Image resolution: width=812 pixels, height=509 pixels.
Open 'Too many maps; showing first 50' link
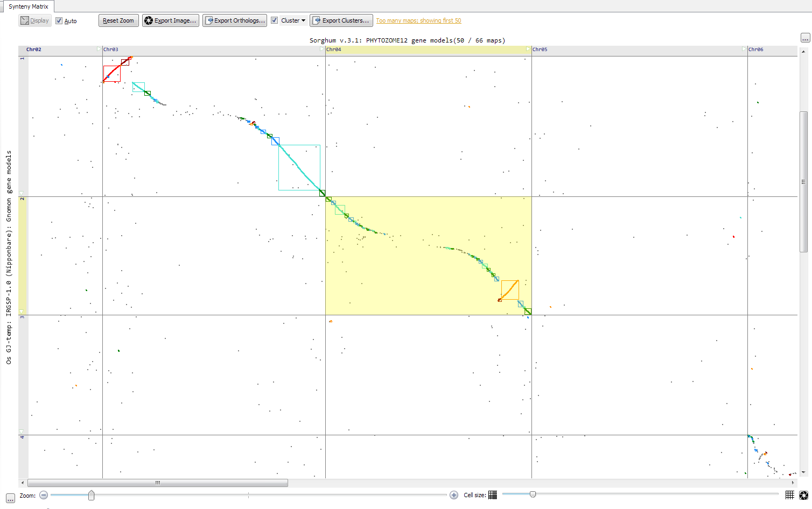[418, 20]
